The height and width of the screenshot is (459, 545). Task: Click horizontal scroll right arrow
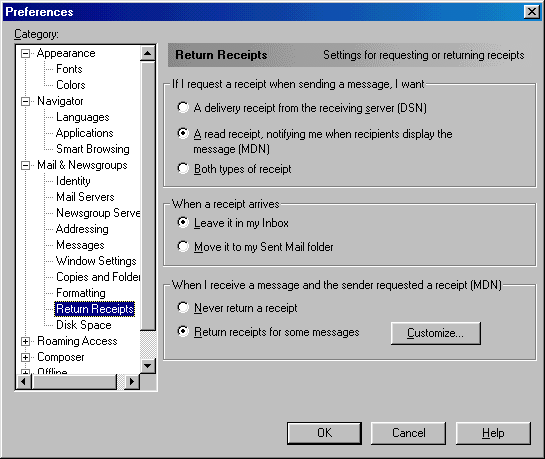pos(131,382)
